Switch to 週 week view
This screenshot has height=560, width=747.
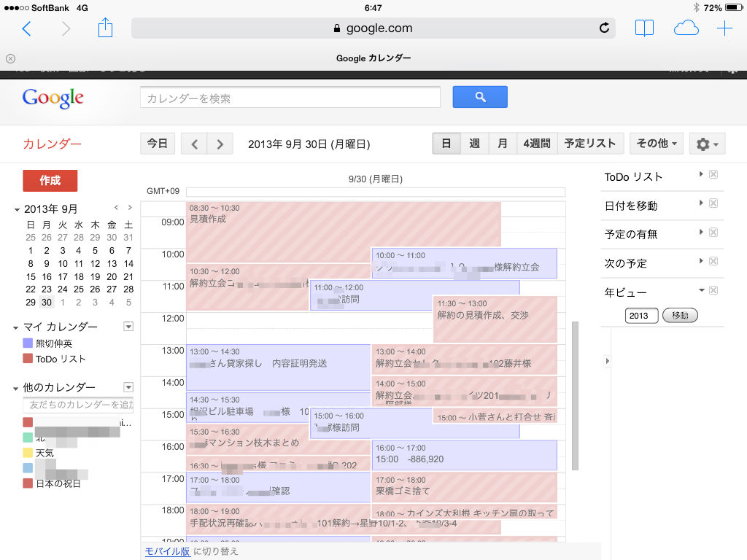[474, 144]
